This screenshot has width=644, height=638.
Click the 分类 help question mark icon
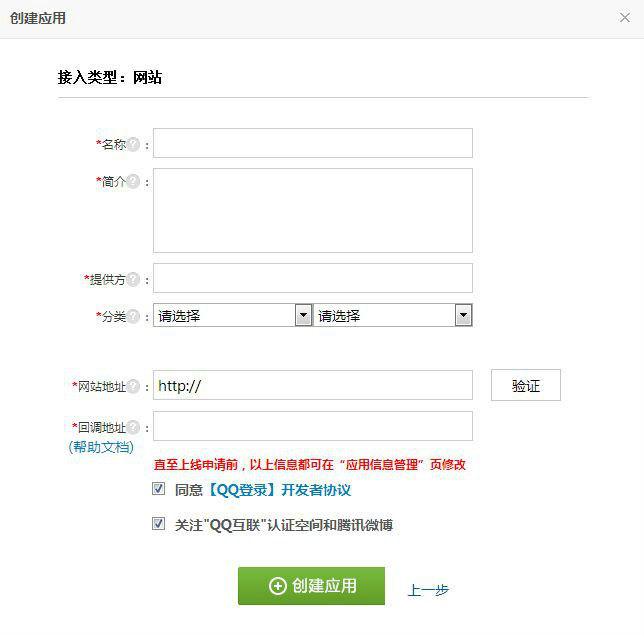pyautogui.click(x=133, y=316)
